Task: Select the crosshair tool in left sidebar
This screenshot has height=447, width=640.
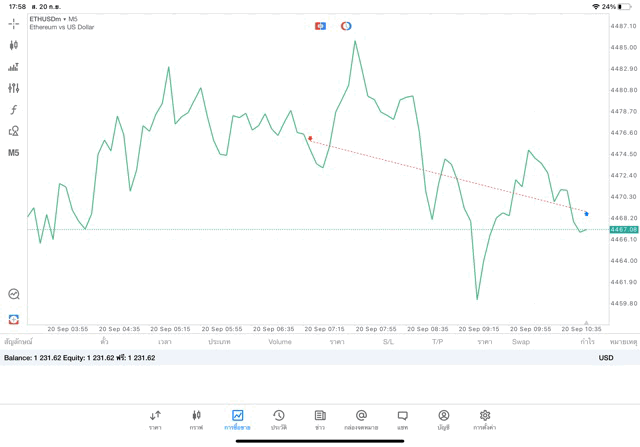Action: [14, 23]
